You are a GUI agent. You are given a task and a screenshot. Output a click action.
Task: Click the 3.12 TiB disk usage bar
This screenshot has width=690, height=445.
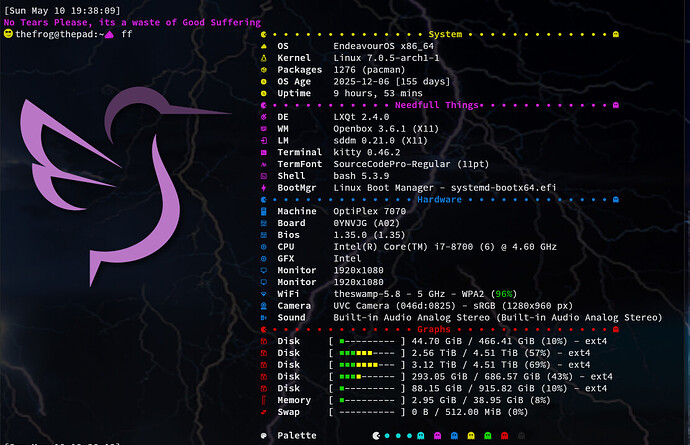pos(367,365)
